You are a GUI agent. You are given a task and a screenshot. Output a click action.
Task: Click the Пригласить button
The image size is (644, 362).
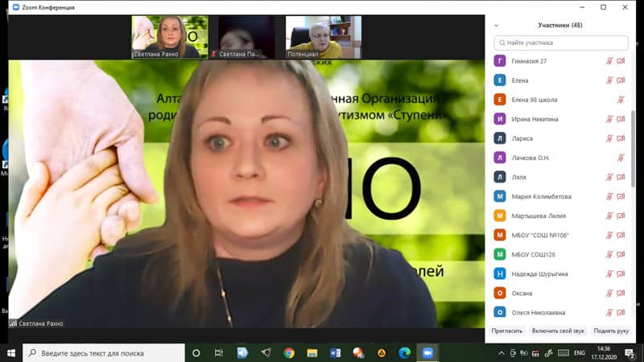click(x=507, y=331)
